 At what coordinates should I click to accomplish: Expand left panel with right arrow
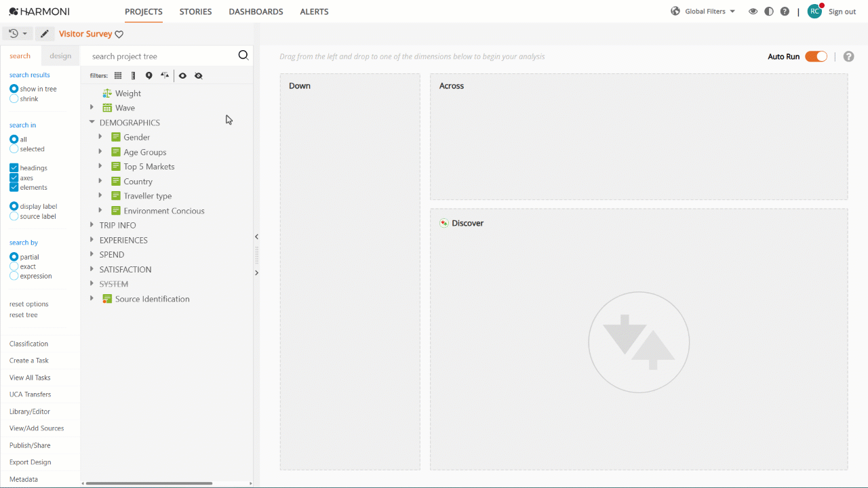tap(256, 272)
